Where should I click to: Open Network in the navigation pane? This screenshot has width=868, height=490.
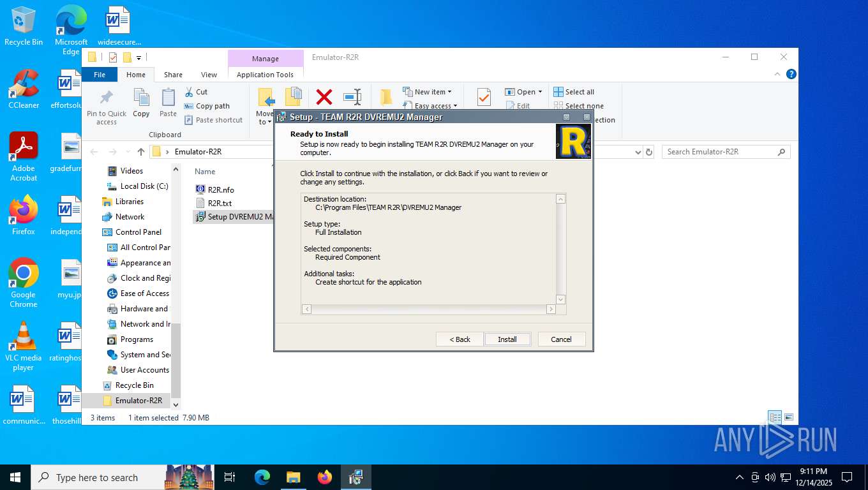tap(123, 217)
